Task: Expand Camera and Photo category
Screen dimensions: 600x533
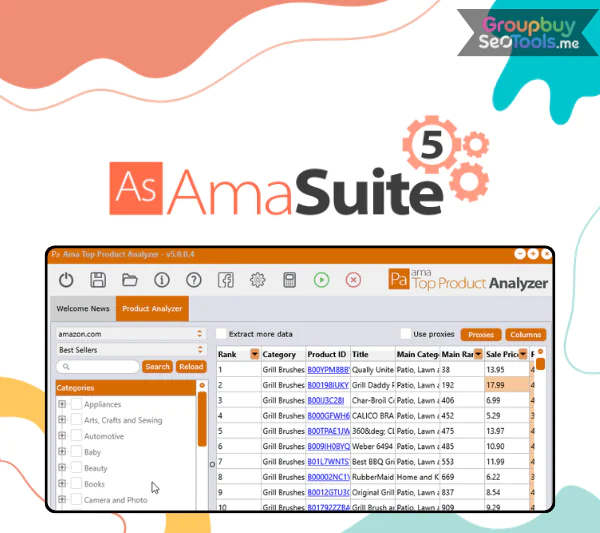Action: pos(62,500)
